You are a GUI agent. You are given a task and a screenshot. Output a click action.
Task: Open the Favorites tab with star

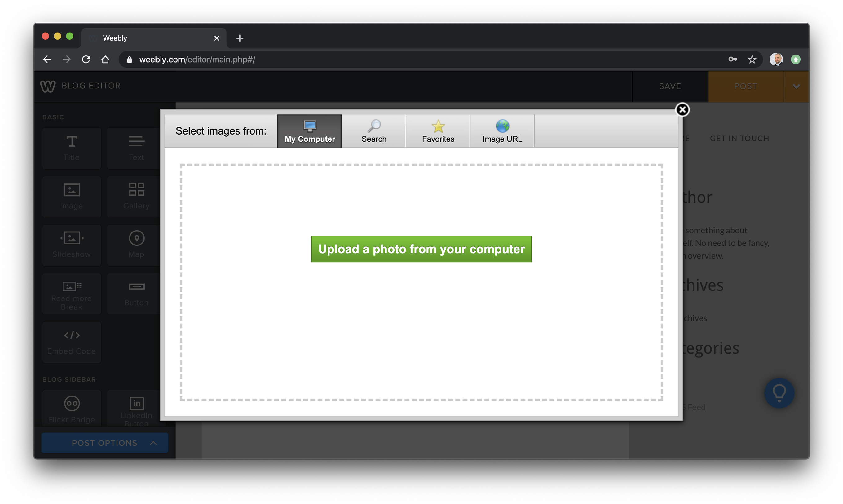coord(438,131)
